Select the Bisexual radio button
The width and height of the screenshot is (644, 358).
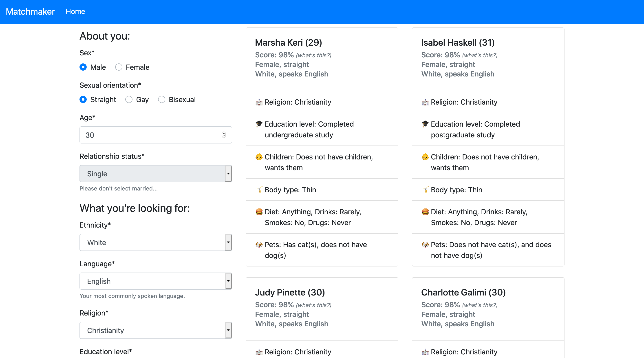click(162, 100)
